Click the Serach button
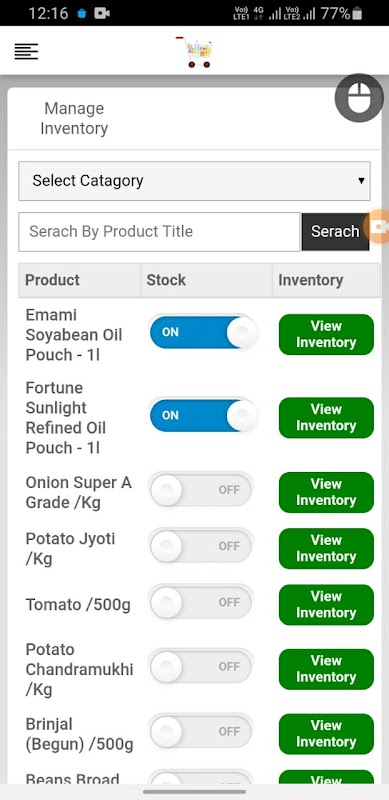389x800 pixels. pyautogui.click(x=335, y=232)
